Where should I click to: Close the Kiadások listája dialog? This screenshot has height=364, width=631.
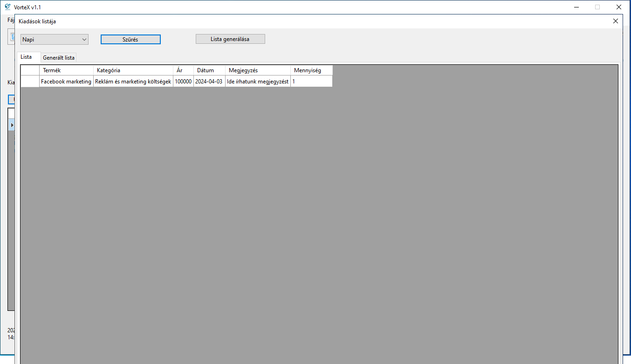tap(615, 21)
